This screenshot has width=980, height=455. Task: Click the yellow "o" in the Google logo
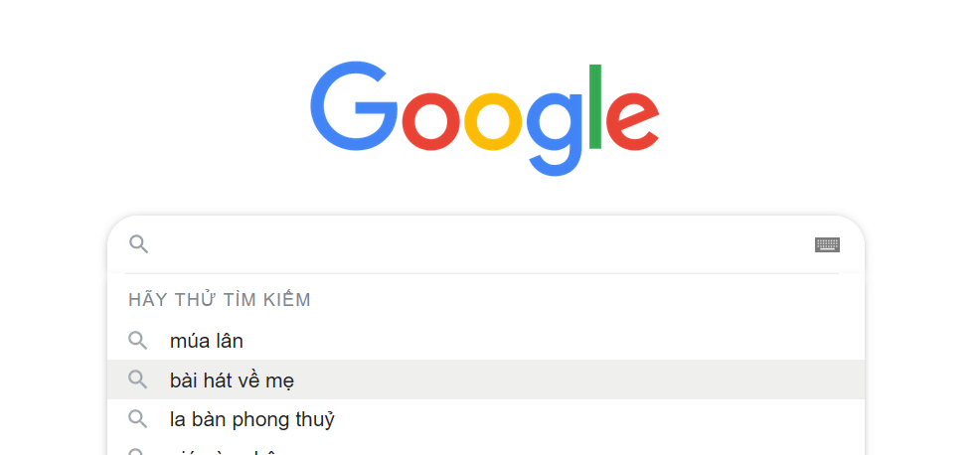[x=492, y=120]
